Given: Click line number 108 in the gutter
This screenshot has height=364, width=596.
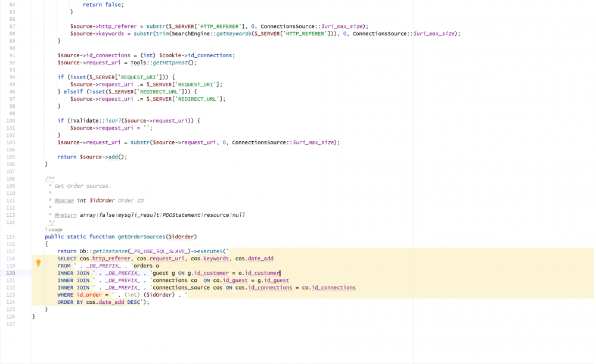Looking at the screenshot, I should tap(10, 179).
